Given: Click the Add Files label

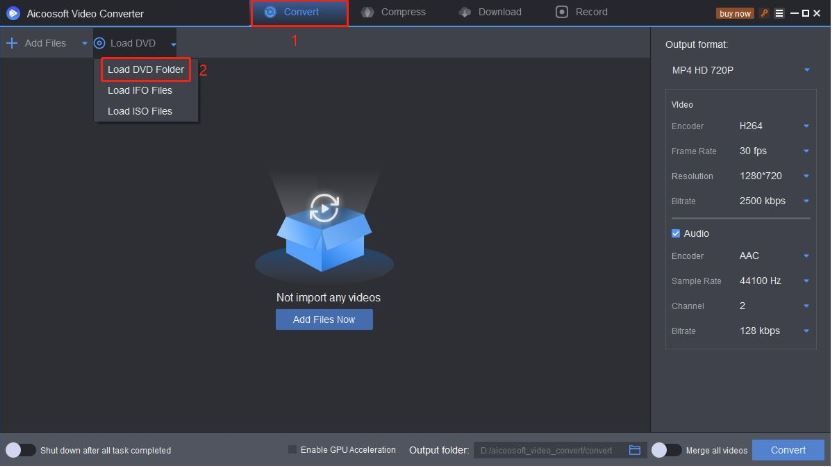Looking at the screenshot, I should [45, 43].
